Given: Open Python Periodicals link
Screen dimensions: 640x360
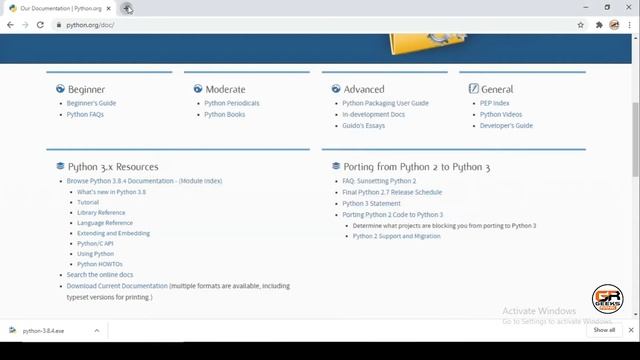Looking at the screenshot, I should click(232, 103).
